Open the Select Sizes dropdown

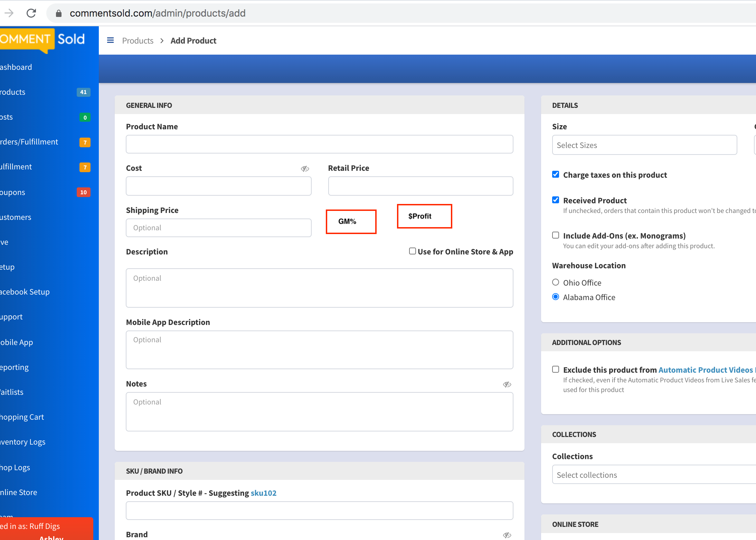point(644,145)
